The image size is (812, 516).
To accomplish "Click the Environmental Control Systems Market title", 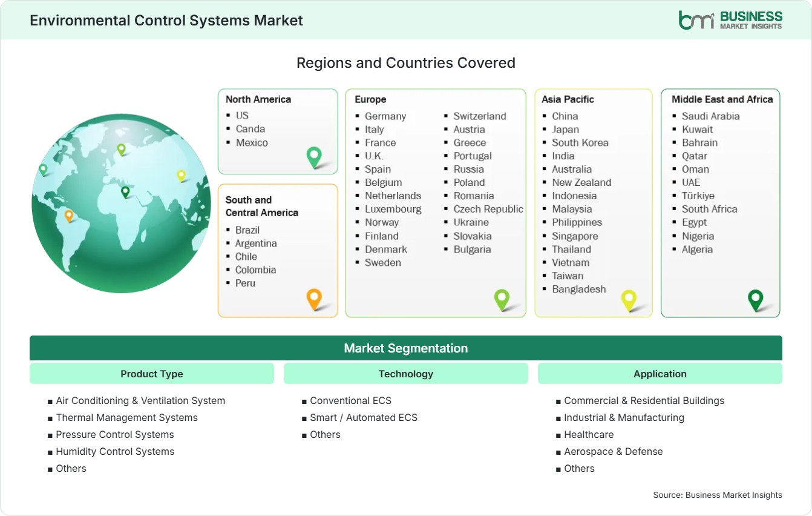I will tap(166, 21).
